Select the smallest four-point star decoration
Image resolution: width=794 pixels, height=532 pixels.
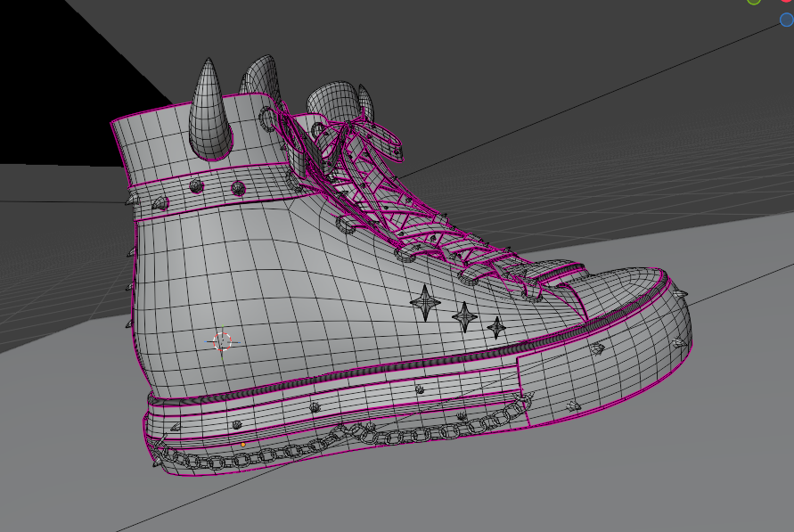496,328
